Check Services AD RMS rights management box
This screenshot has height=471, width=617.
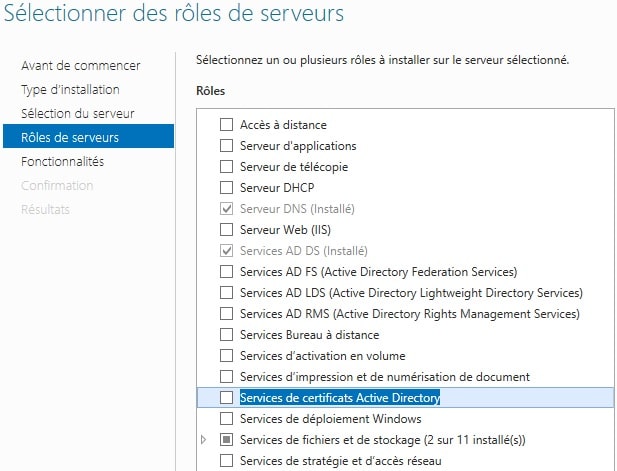point(226,314)
